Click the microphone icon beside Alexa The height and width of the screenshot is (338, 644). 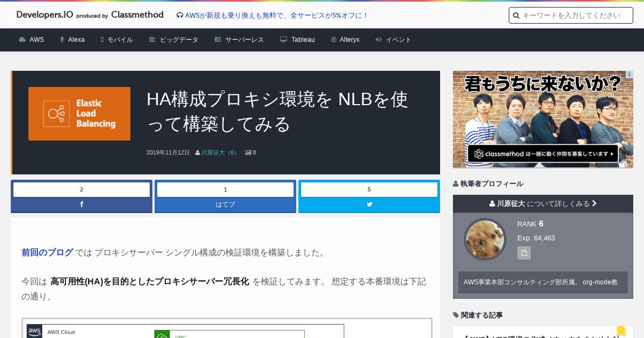pyautogui.click(x=62, y=40)
